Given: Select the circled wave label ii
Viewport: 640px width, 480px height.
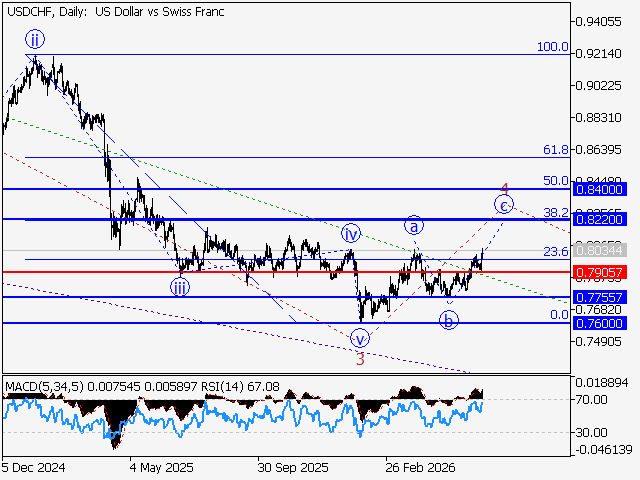Looking at the screenshot, I should [35, 40].
